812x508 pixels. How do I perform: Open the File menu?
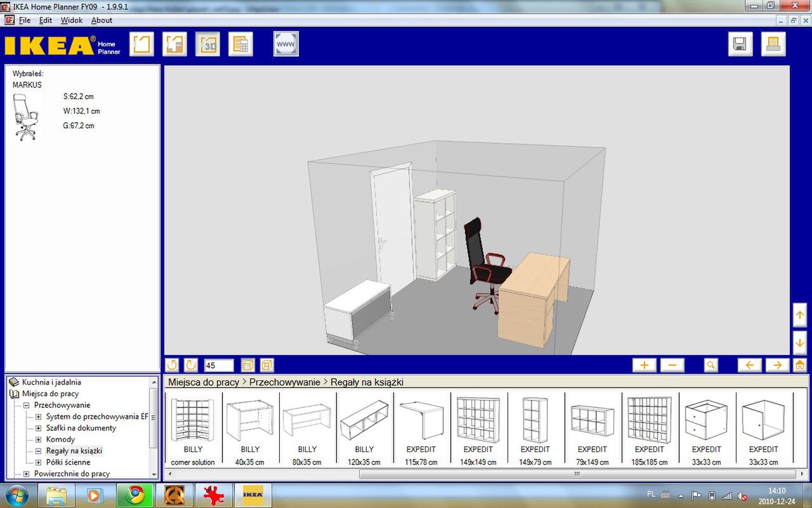click(25, 20)
